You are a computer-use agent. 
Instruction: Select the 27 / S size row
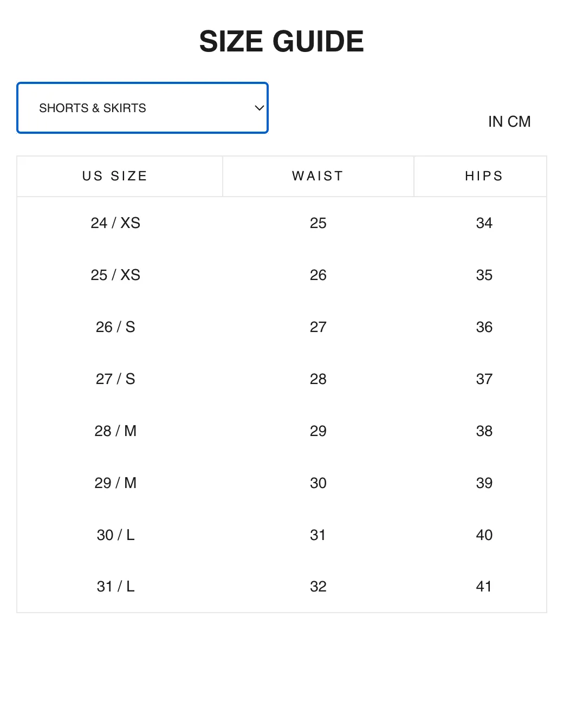[282, 379]
